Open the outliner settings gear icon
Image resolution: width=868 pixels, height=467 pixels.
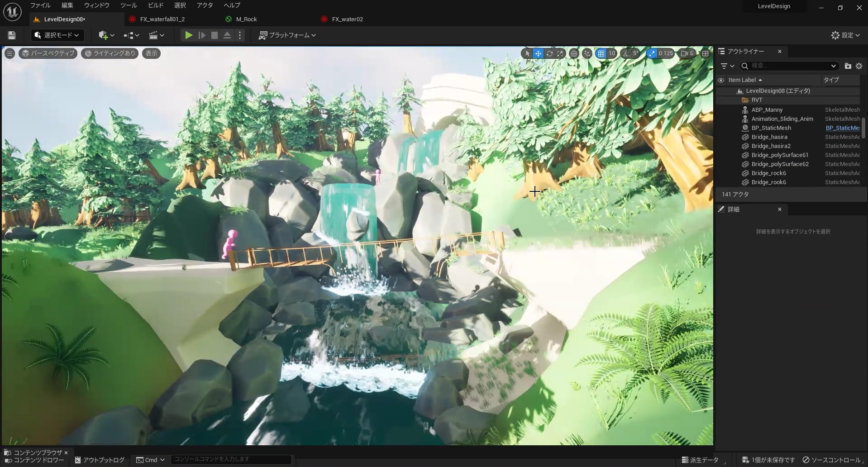[x=859, y=66]
